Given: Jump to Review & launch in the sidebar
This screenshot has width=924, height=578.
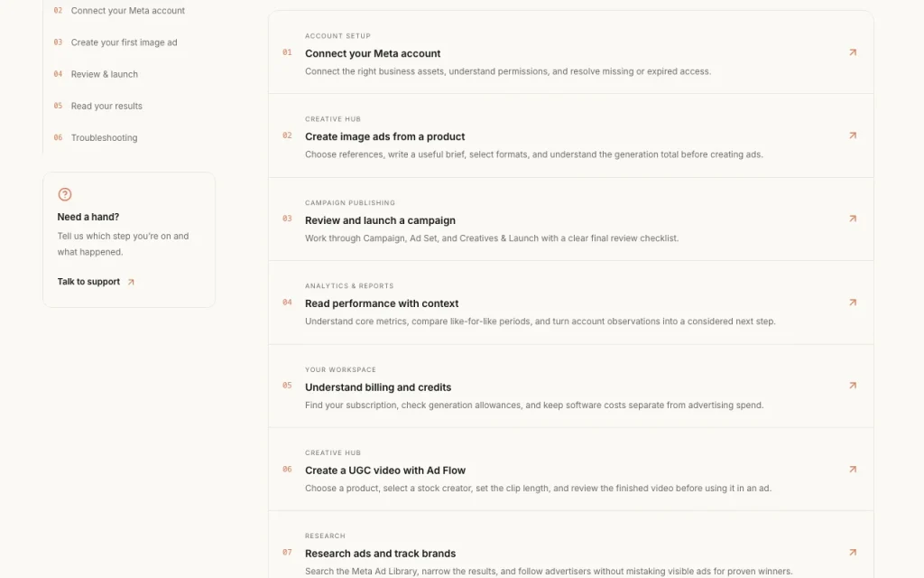Looking at the screenshot, I should pos(96,74).
